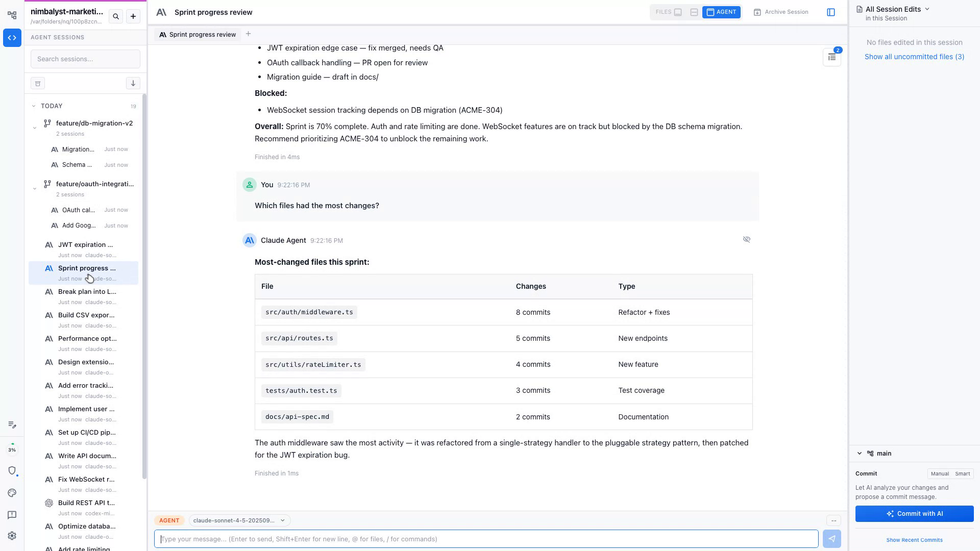The width and height of the screenshot is (980, 551).
Task: Expand the All Session Edits dropdown
Action: tap(897, 9)
